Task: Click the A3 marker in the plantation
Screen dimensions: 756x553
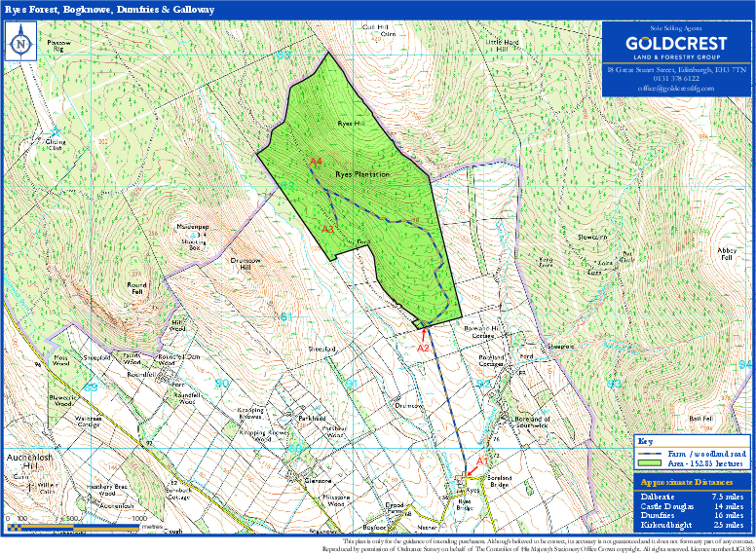Action: (x=328, y=229)
